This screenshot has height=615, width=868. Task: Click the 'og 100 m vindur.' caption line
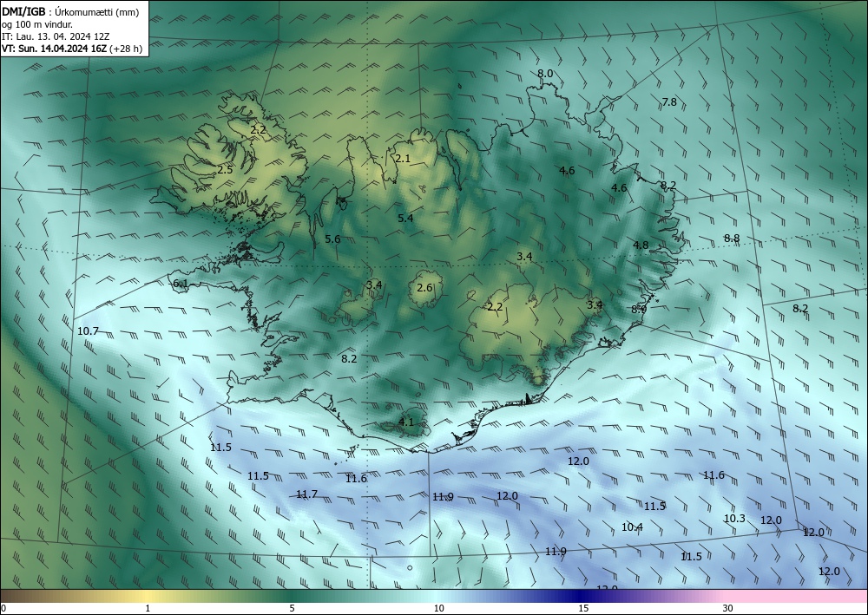[x=37, y=24]
